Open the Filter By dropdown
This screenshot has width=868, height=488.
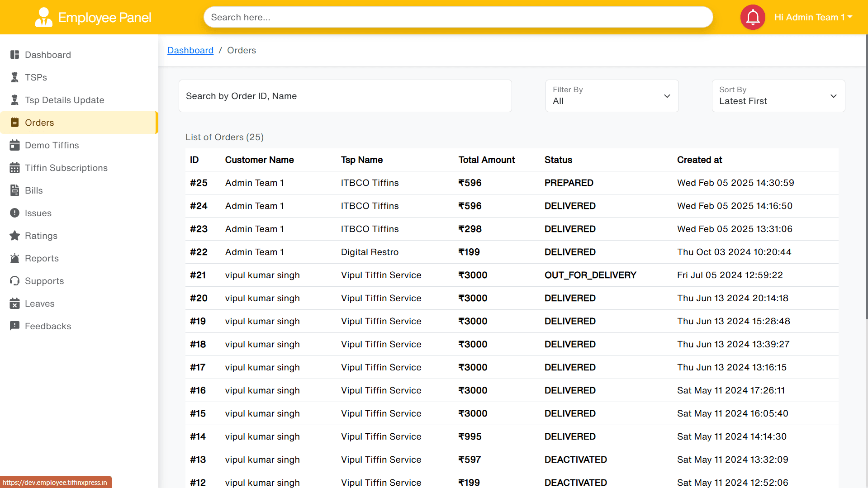click(612, 96)
